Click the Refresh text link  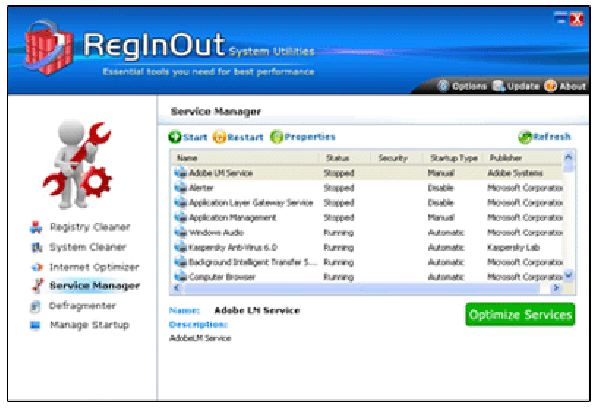coord(552,137)
